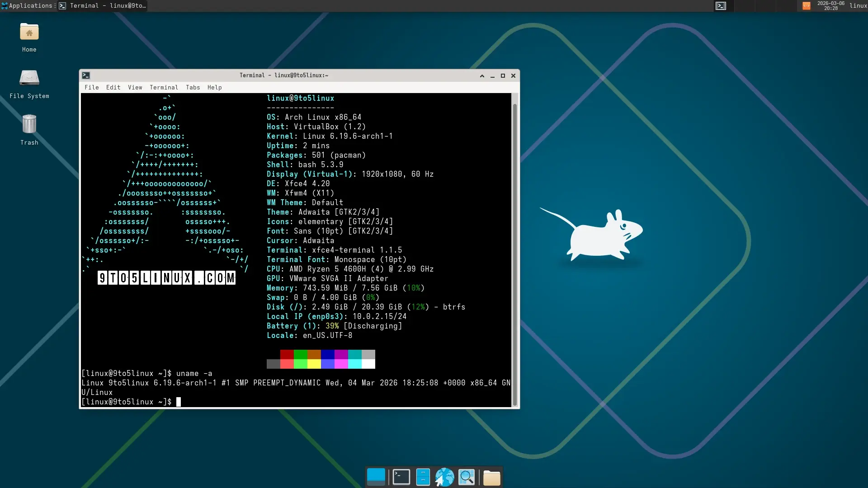This screenshot has width=868, height=488.
Task: Open the home folder icon in the dock
Action: click(x=491, y=478)
